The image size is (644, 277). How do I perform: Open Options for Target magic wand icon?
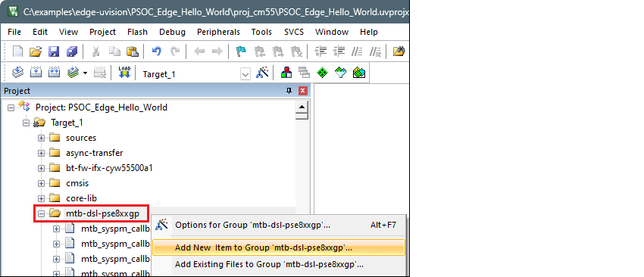coord(262,73)
